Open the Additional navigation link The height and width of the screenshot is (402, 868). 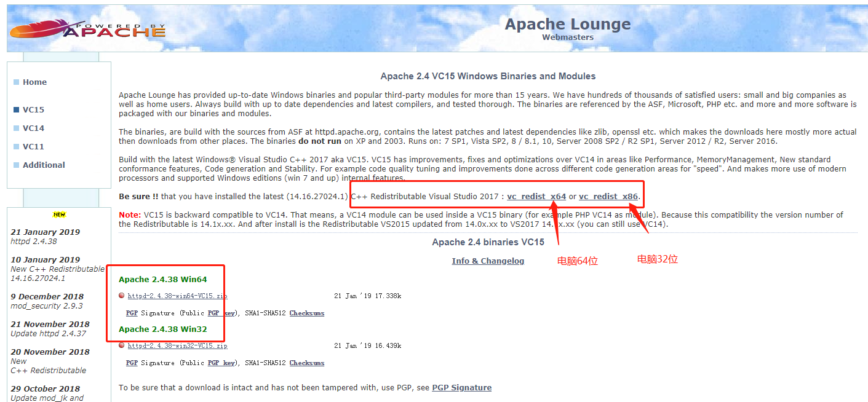click(44, 165)
